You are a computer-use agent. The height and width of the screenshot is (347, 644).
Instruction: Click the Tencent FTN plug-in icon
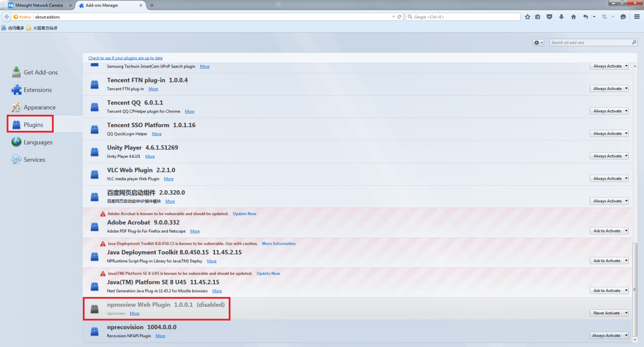pyautogui.click(x=95, y=84)
